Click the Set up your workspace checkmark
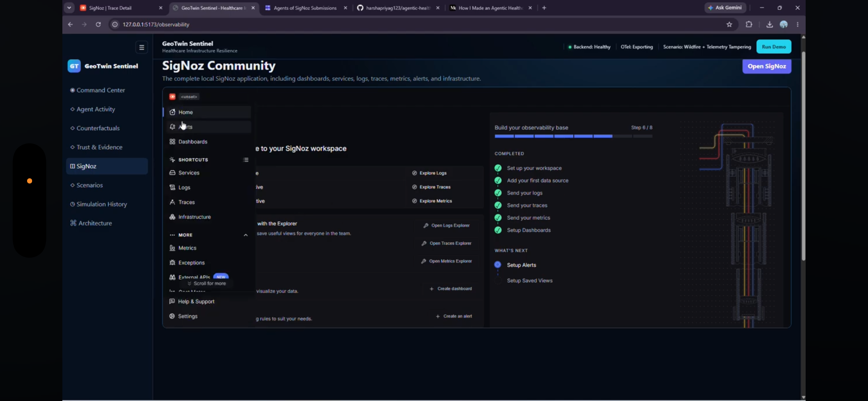Image resolution: width=868 pixels, height=401 pixels. coord(498,168)
